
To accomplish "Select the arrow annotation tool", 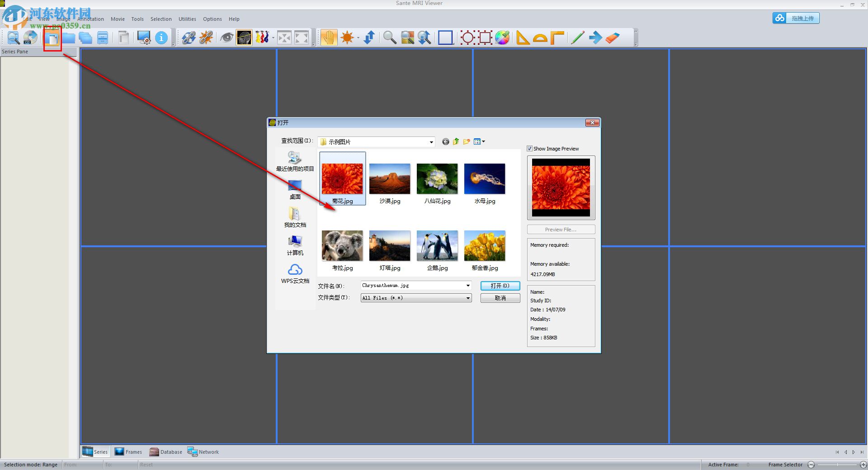I will coord(596,38).
